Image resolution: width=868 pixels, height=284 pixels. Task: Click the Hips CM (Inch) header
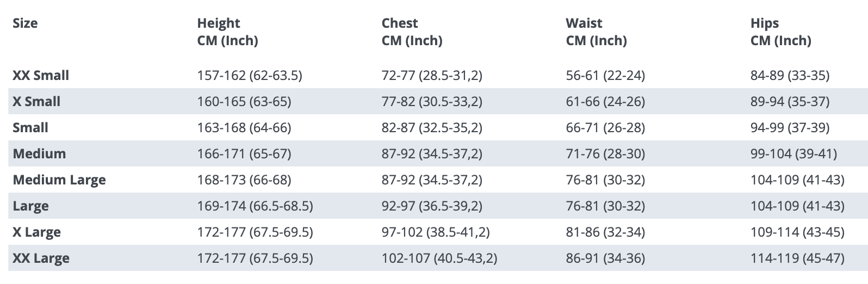tap(780, 32)
